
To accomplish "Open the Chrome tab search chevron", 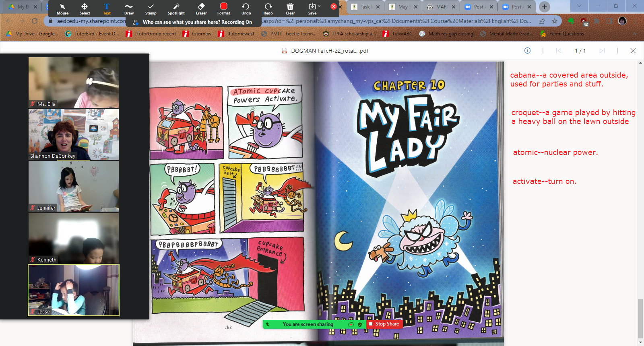I will click(x=579, y=6).
